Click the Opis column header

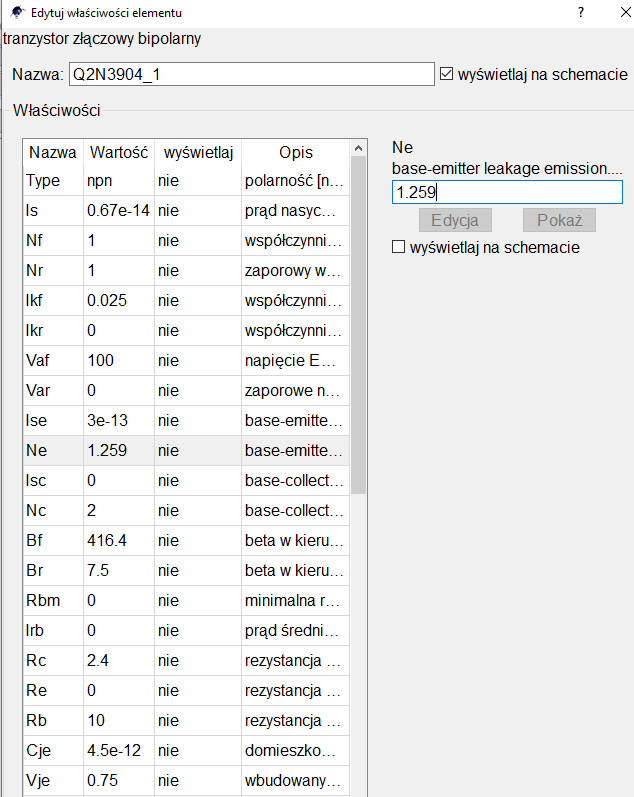[x=295, y=153]
